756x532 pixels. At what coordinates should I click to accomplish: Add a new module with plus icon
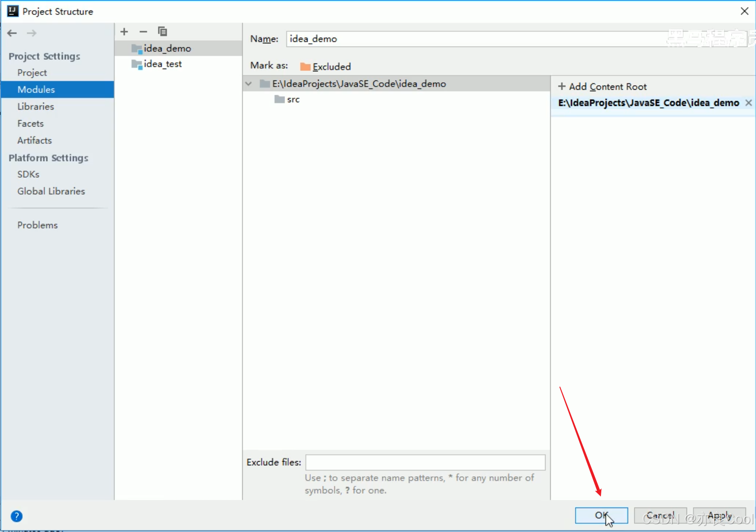tap(124, 32)
